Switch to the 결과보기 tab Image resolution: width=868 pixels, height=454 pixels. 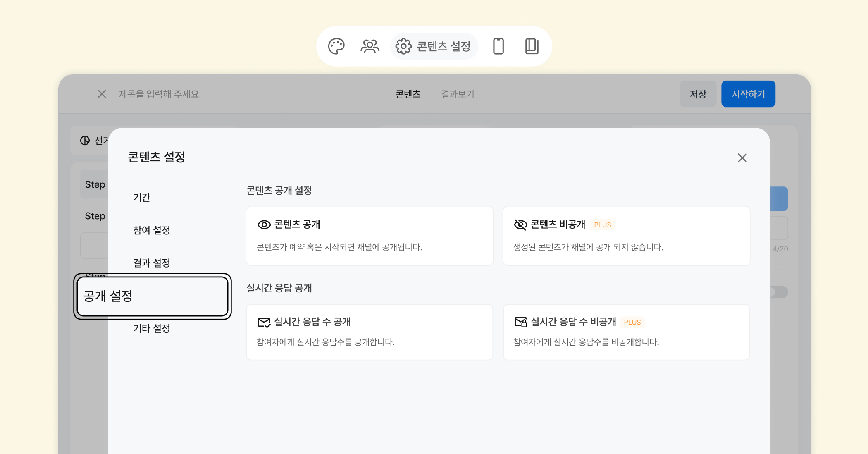pyautogui.click(x=458, y=94)
